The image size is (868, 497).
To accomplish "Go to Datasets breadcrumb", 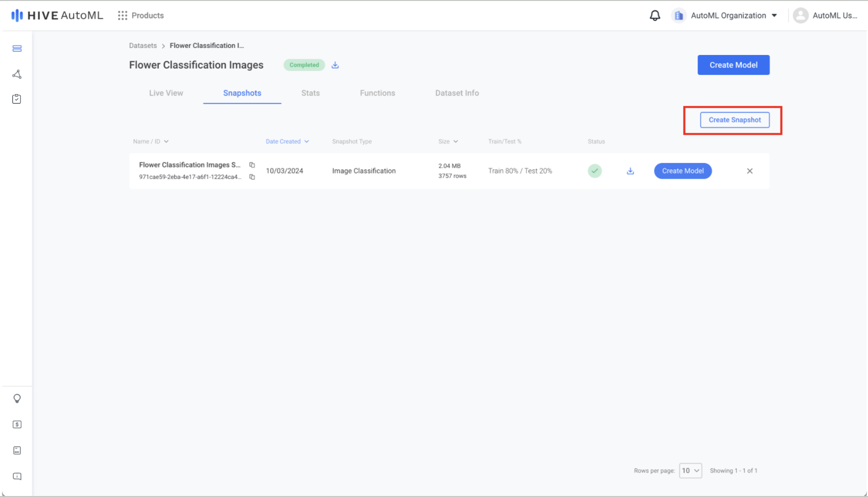I will (x=143, y=45).
